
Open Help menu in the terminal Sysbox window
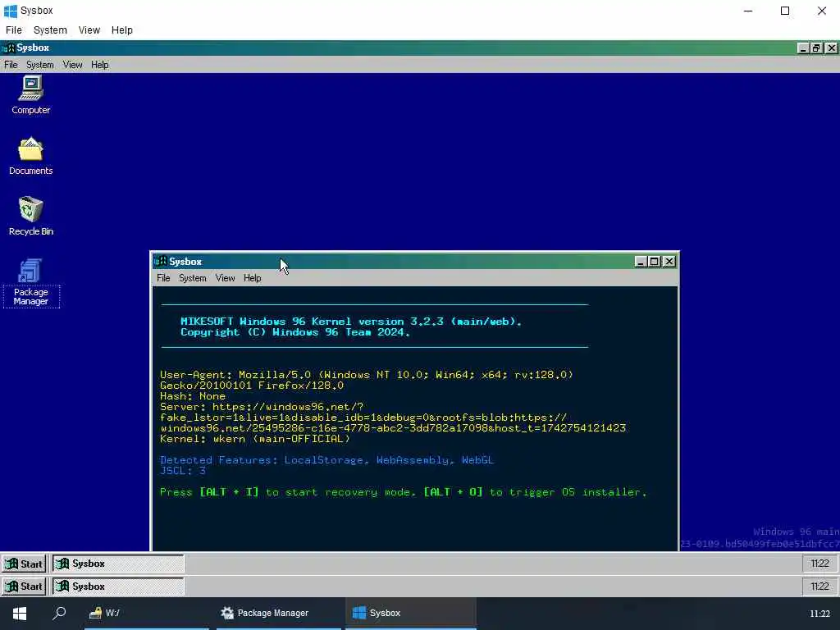[x=253, y=278]
